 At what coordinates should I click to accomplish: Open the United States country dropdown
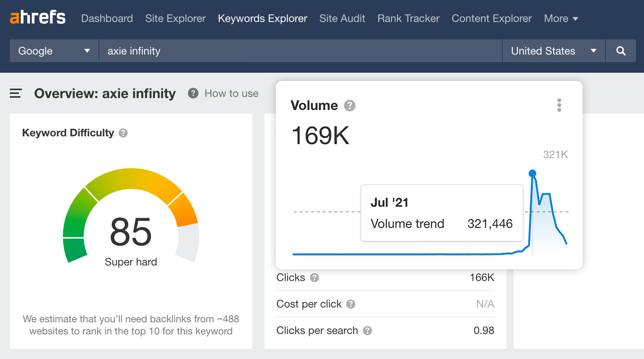[x=553, y=51]
